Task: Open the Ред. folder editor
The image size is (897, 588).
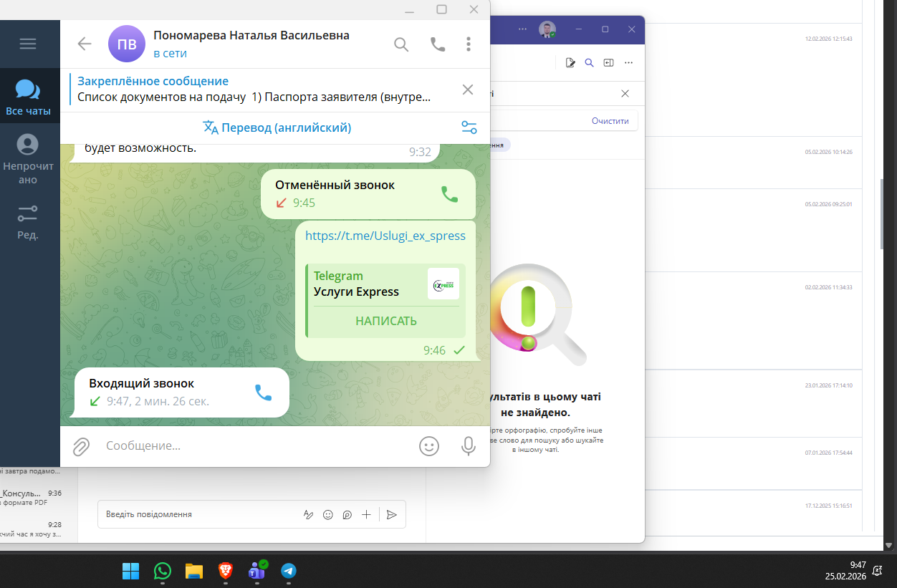Action: point(28,221)
